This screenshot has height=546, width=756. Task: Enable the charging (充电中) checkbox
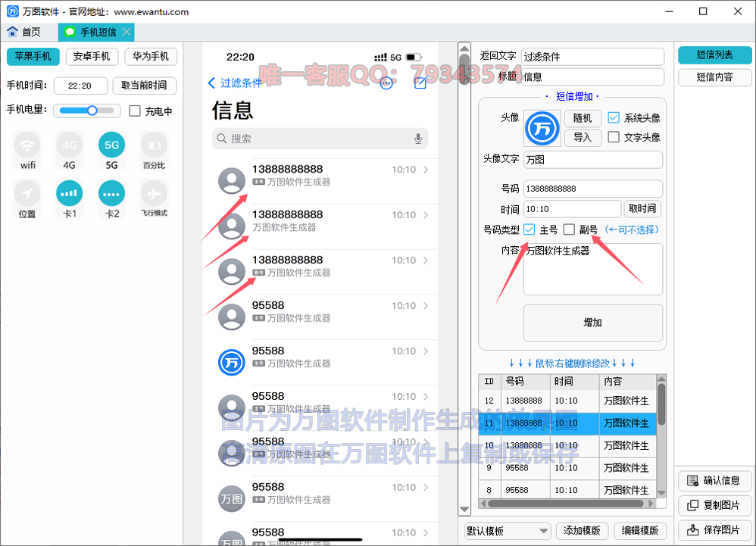click(135, 111)
